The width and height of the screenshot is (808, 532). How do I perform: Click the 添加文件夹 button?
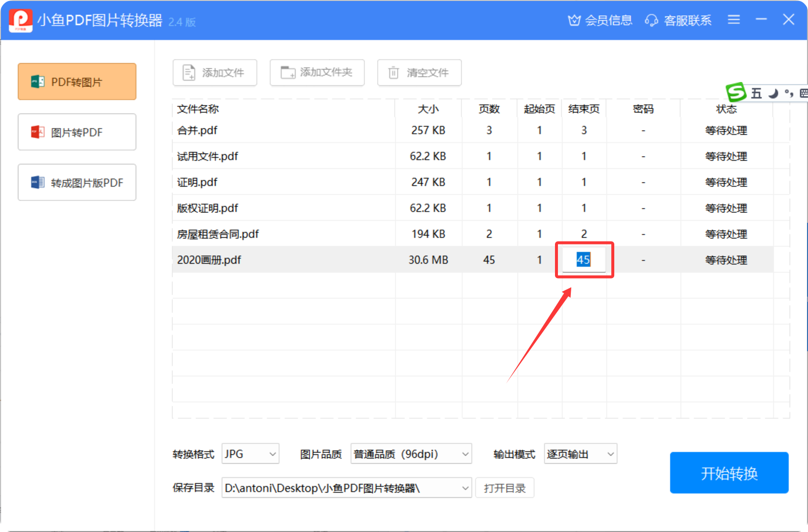tap(317, 73)
